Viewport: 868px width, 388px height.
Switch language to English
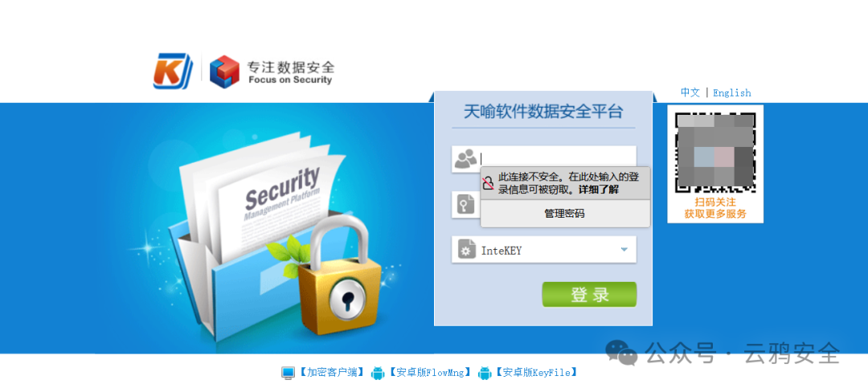click(732, 92)
